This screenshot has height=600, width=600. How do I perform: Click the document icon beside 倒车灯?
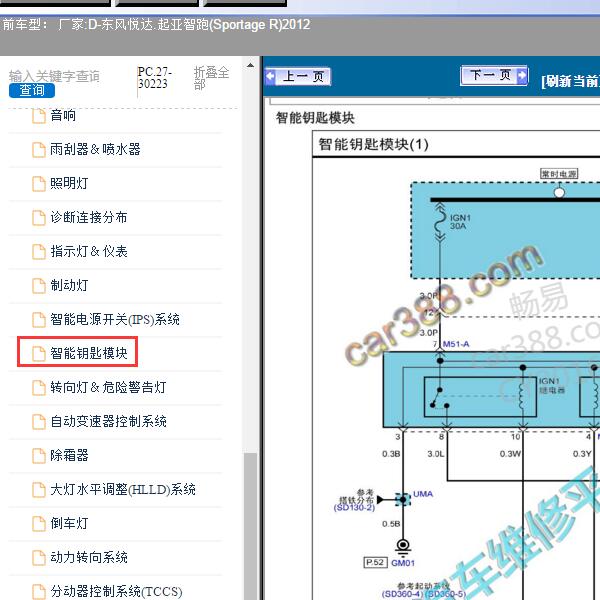(x=39, y=524)
